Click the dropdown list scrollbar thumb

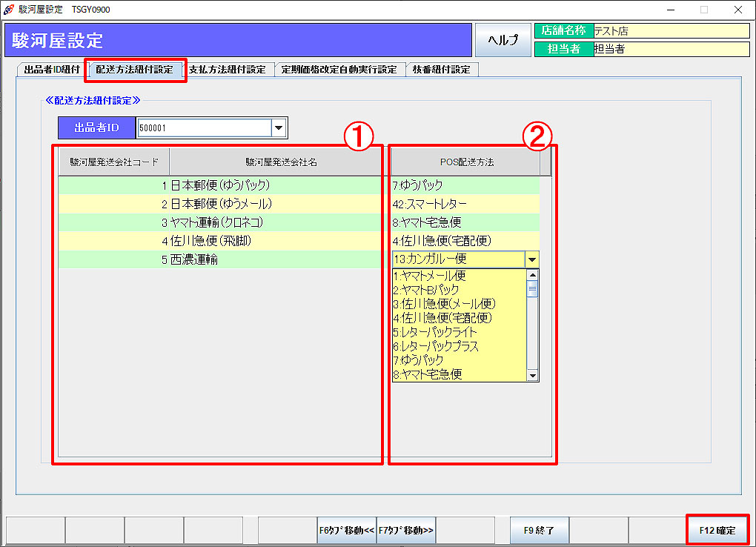533,289
